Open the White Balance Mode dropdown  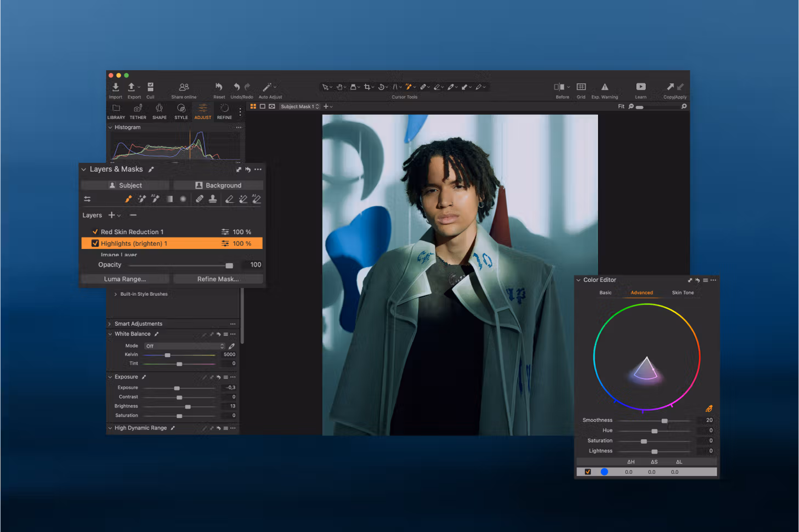184,346
